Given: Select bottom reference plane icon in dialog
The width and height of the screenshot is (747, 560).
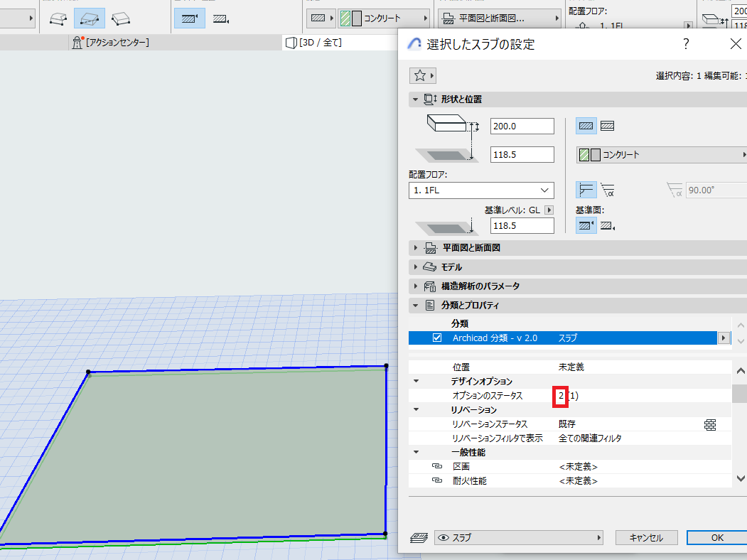Looking at the screenshot, I should click(608, 225).
